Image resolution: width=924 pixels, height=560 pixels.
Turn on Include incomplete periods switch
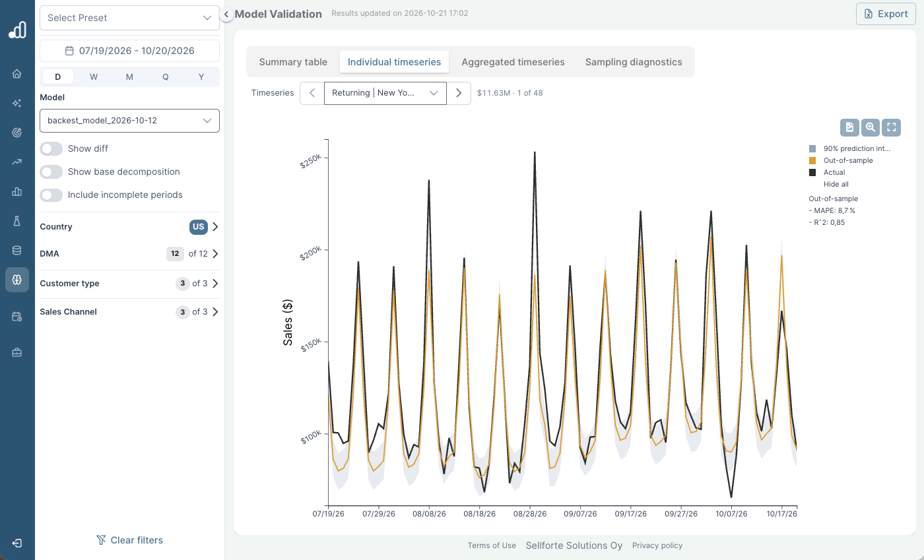click(x=51, y=195)
